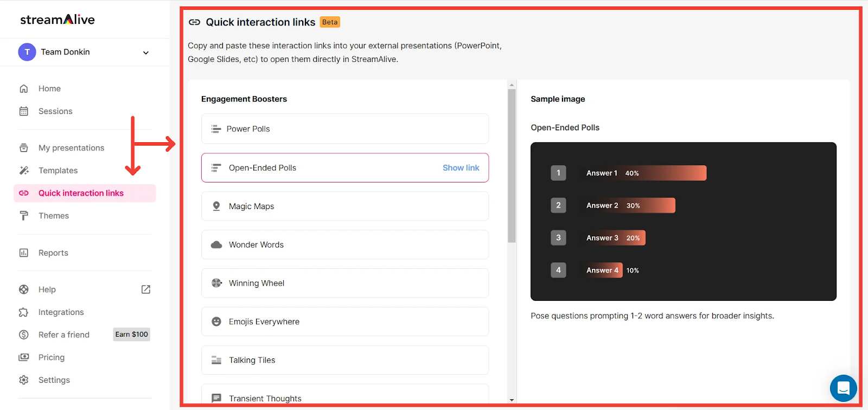Image resolution: width=868 pixels, height=410 pixels.
Task: Click the Settings gear icon
Action: point(24,380)
